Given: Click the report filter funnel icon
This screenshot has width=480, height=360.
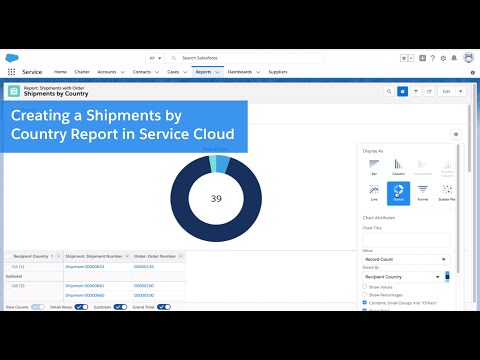Looking at the screenshot, I should (x=416, y=91).
